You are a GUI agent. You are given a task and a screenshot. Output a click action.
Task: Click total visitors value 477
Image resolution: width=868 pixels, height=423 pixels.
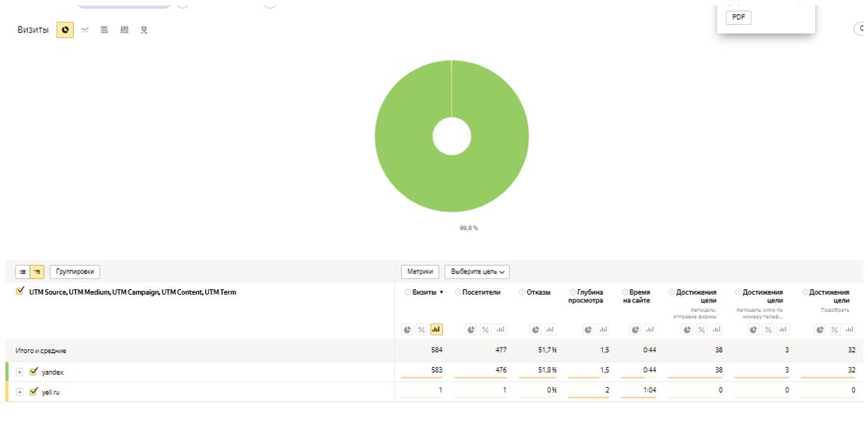(x=501, y=350)
